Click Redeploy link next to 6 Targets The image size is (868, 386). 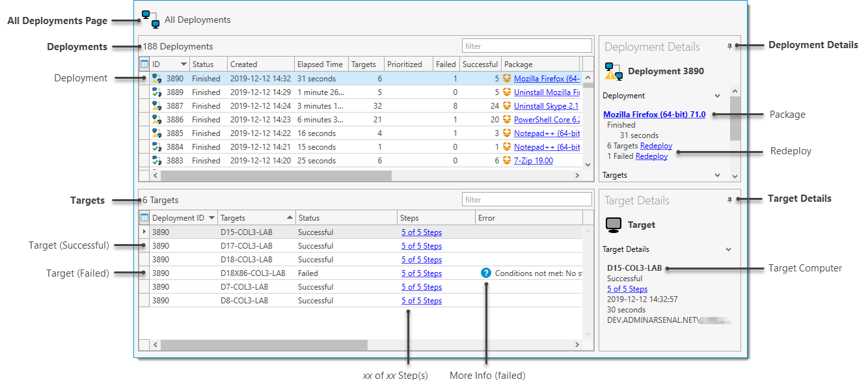656,146
